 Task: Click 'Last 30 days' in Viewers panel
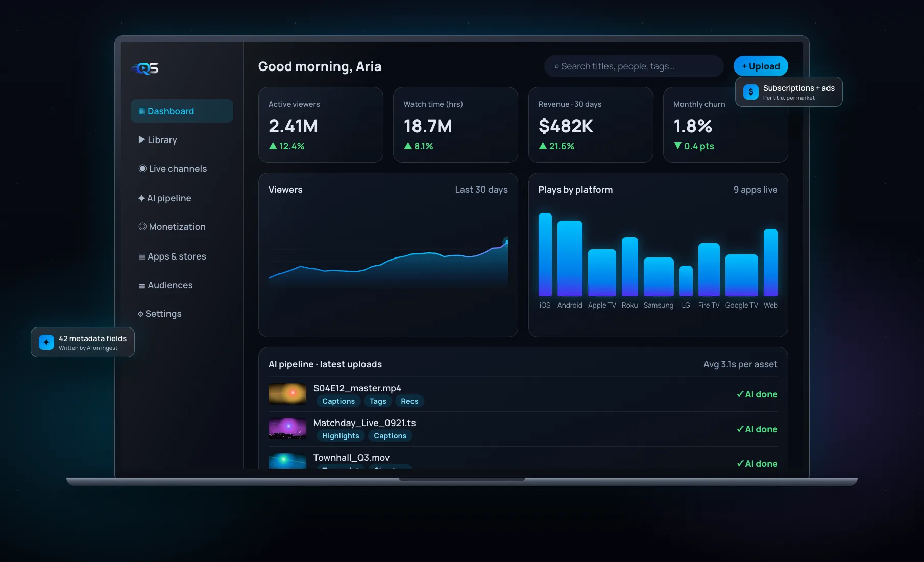click(481, 190)
